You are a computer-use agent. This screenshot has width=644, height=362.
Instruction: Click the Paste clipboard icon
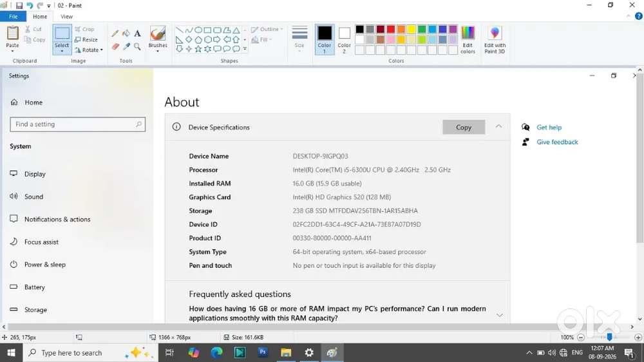(12, 33)
